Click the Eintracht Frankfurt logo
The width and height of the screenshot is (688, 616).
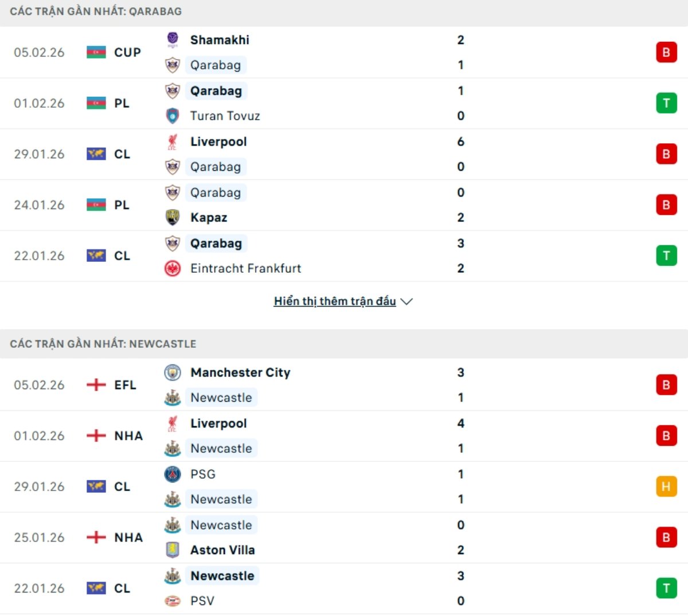coord(173,268)
